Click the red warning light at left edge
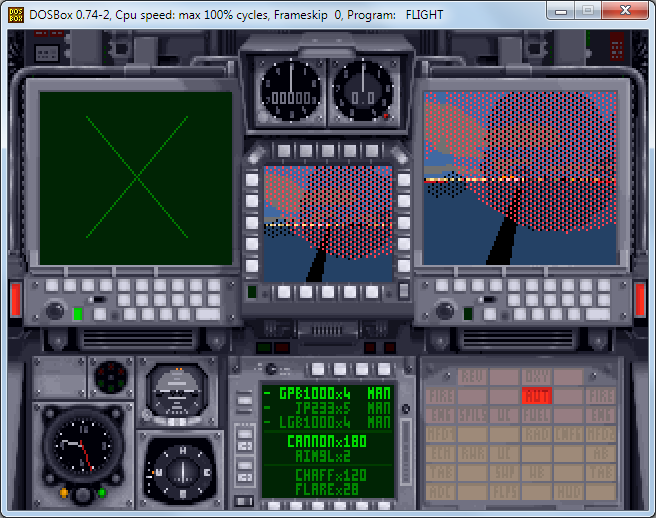 point(16,299)
